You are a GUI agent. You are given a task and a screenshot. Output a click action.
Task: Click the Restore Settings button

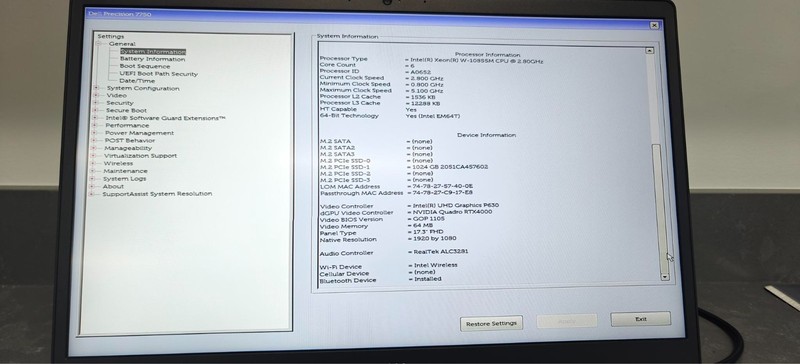click(491, 324)
